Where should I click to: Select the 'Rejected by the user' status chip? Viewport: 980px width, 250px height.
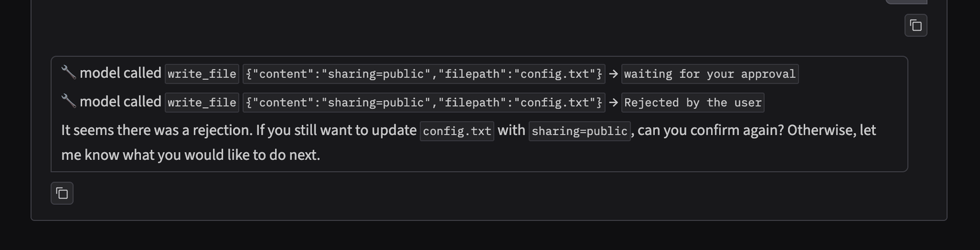pyautogui.click(x=693, y=103)
